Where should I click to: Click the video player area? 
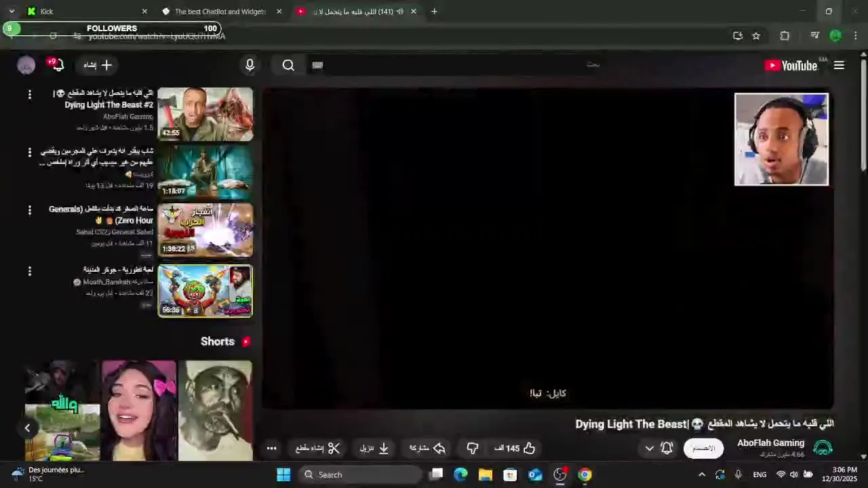pos(548,248)
